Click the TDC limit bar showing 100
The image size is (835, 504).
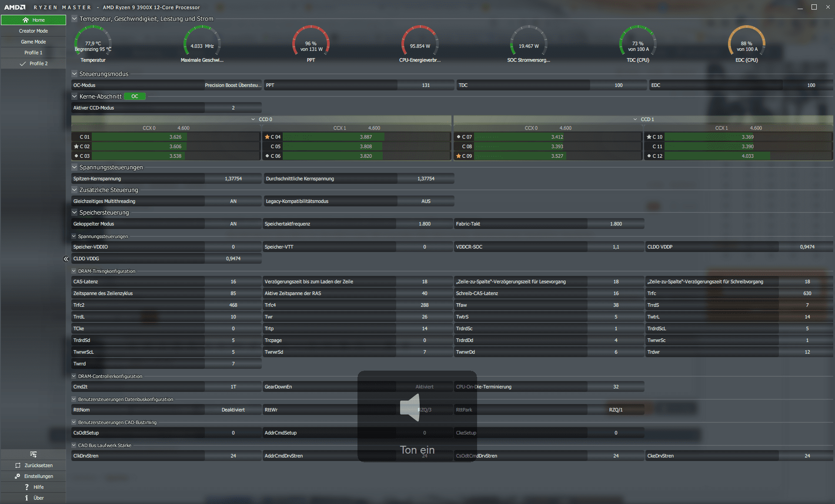(x=618, y=85)
